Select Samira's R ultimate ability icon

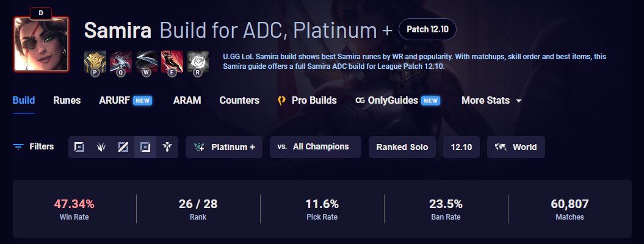198,62
